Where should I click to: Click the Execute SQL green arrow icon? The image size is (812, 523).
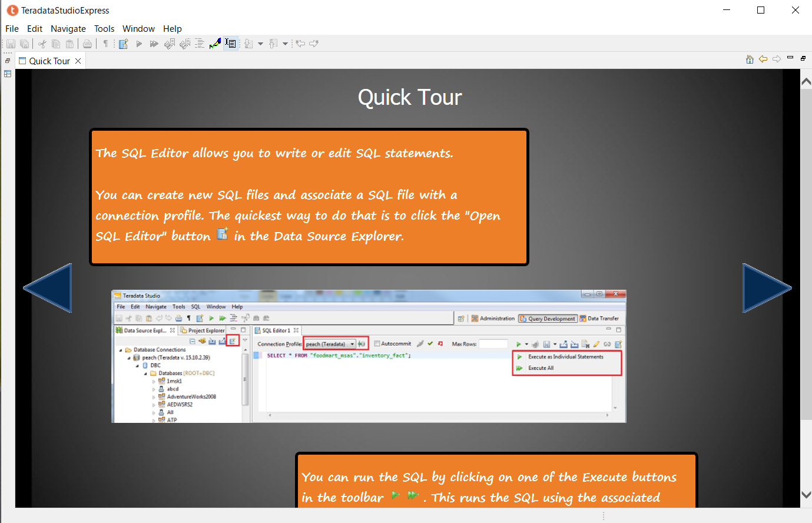138,44
